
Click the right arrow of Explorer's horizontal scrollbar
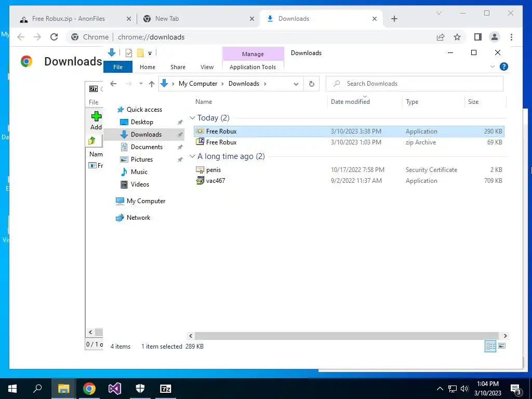505,336
